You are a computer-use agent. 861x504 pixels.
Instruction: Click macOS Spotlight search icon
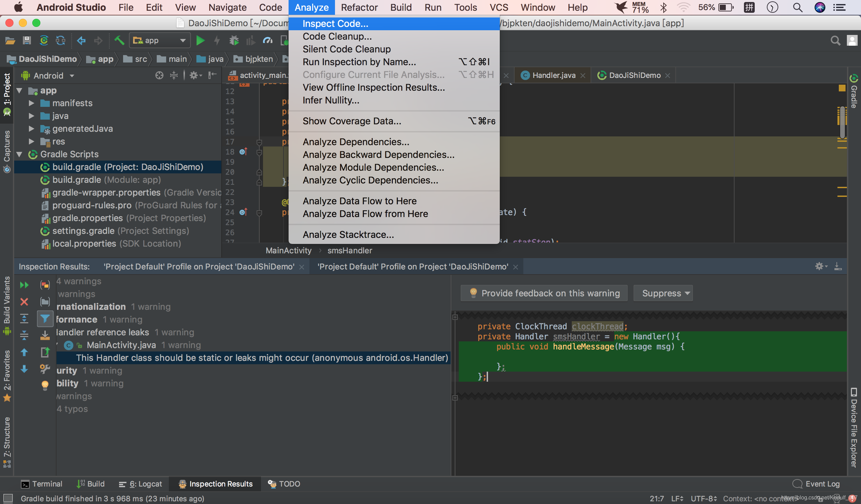tap(797, 7)
